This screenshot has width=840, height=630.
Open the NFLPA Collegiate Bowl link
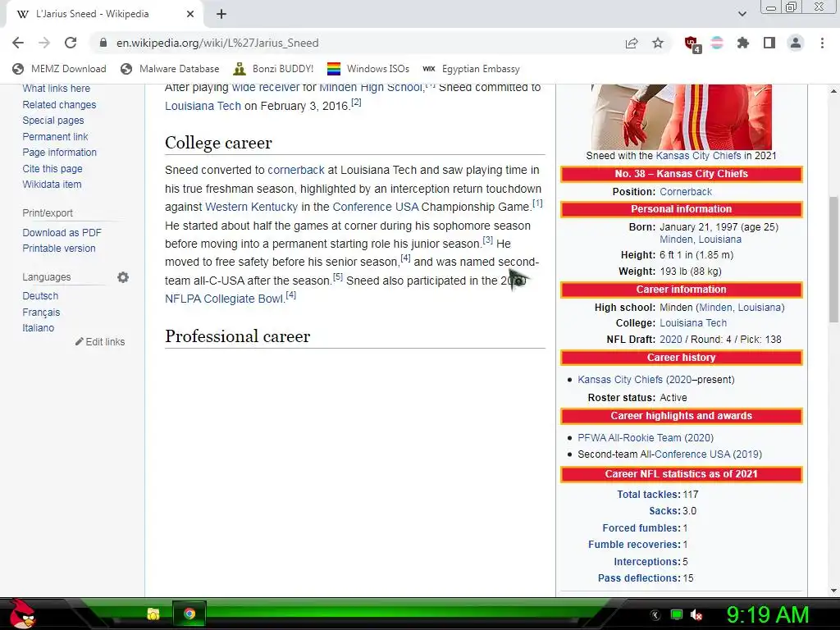pyautogui.click(x=224, y=299)
